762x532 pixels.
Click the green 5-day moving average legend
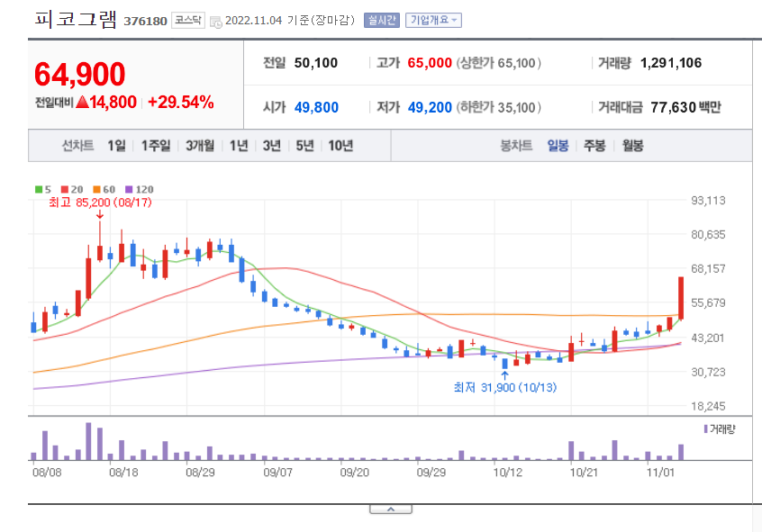click(42, 189)
